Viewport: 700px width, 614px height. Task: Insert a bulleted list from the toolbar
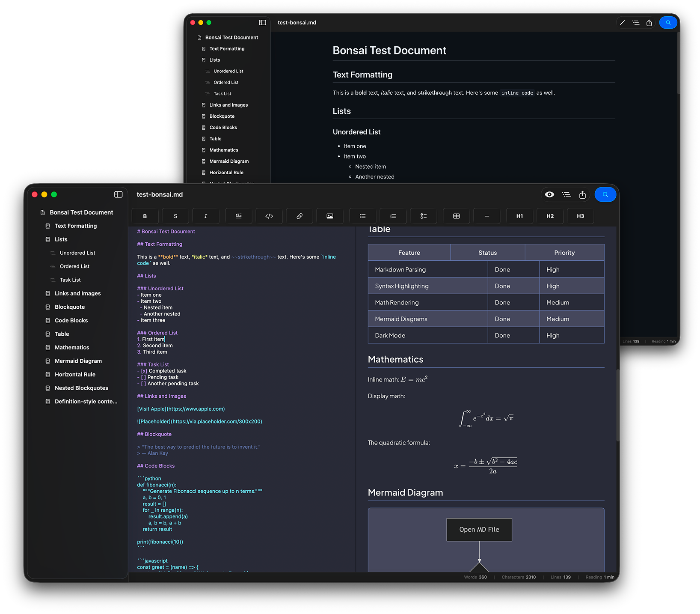[363, 216]
